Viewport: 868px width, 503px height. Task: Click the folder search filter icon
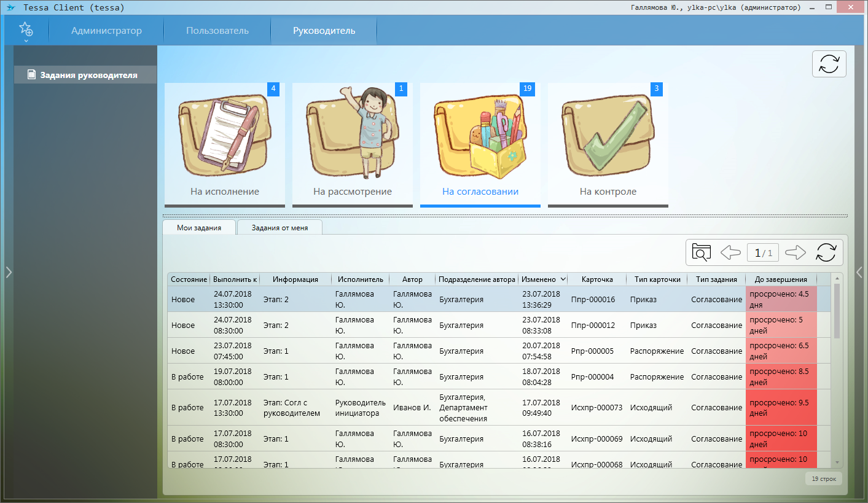coord(701,252)
